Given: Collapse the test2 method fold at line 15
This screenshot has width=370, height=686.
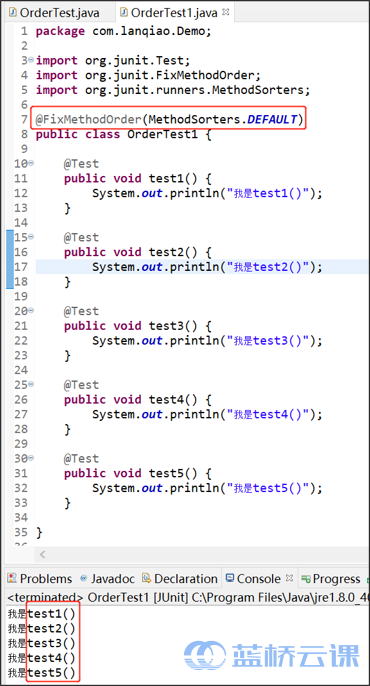Looking at the screenshot, I should click(x=31, y=237).
